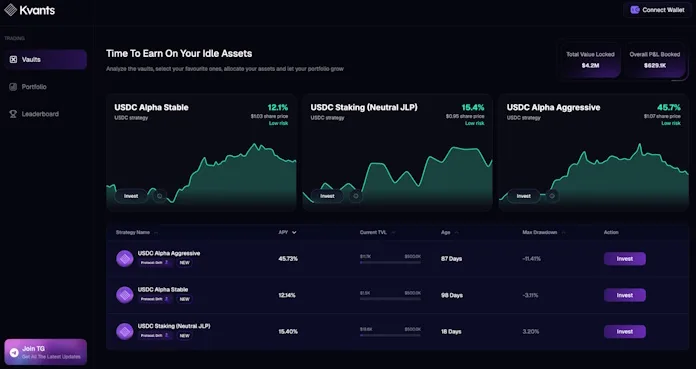
Task: Click the Telegram icon in Join TG
Action: click(x=14, y=353)
